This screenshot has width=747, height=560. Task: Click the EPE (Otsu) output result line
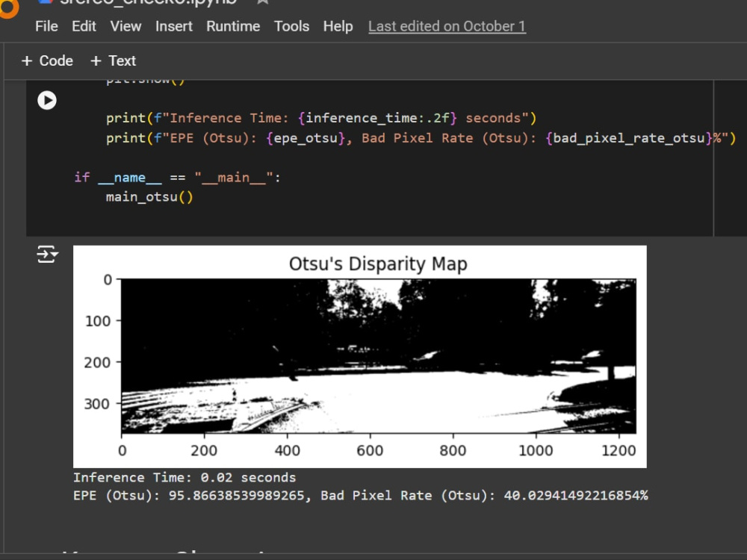tap(360, 496)
